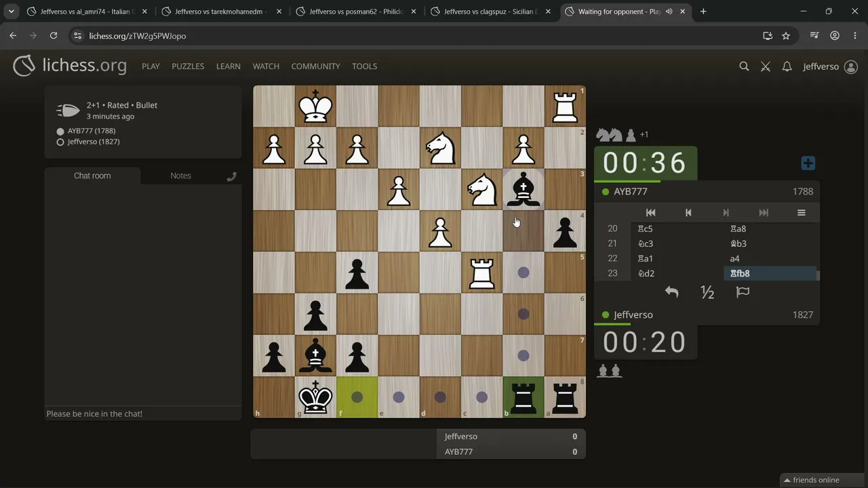Mute the Waiting for opponent tab audio
This screenshot has height=488, width=868.
(x=669, y=12)
